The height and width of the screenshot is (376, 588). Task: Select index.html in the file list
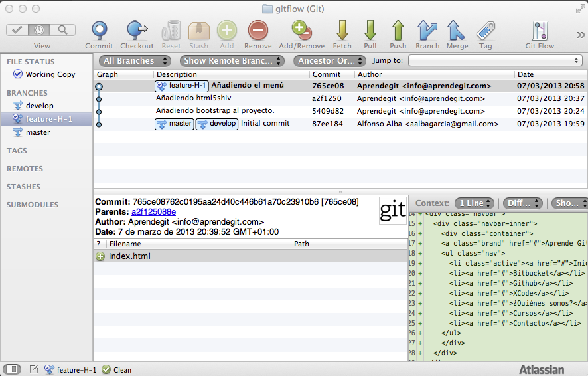point(129,256)
